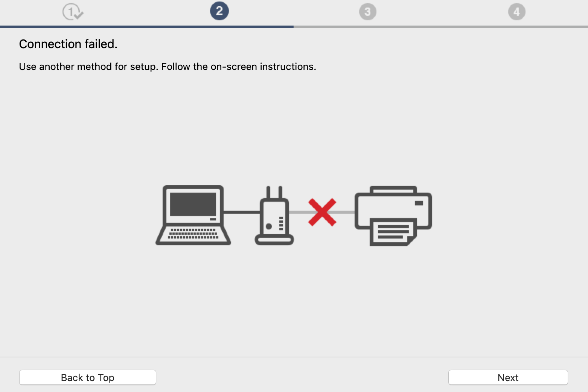Click the printed sheet exiting the printer
This screenshot has height=392, width=588.
[x=393, y=232]
